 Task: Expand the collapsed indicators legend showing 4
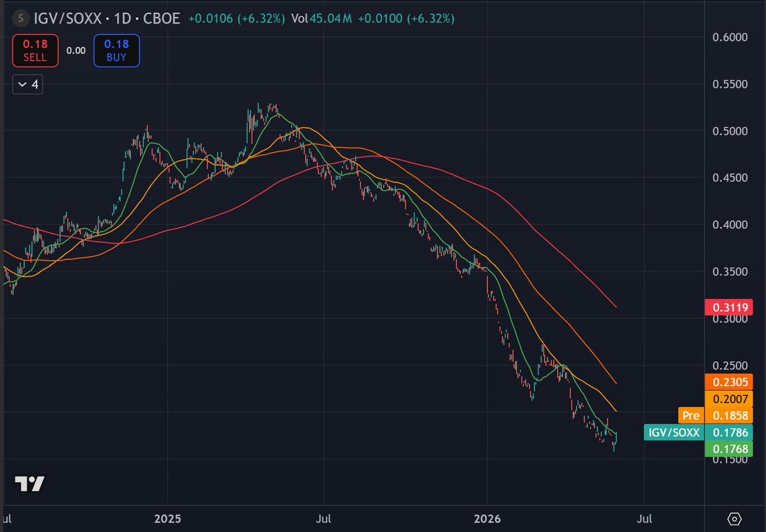(x=27, y=84)
